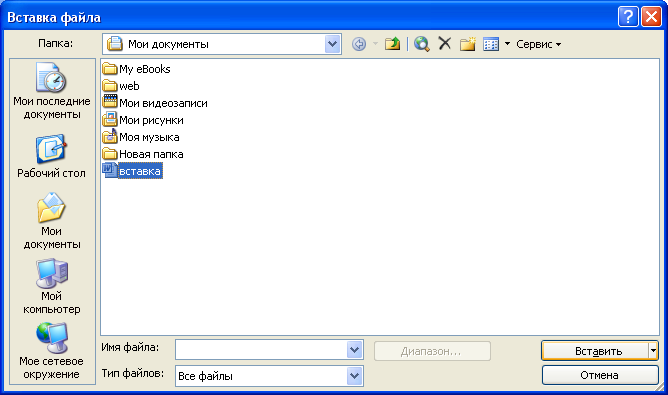Create a new folder using toolbar icon

click(467, 44)
